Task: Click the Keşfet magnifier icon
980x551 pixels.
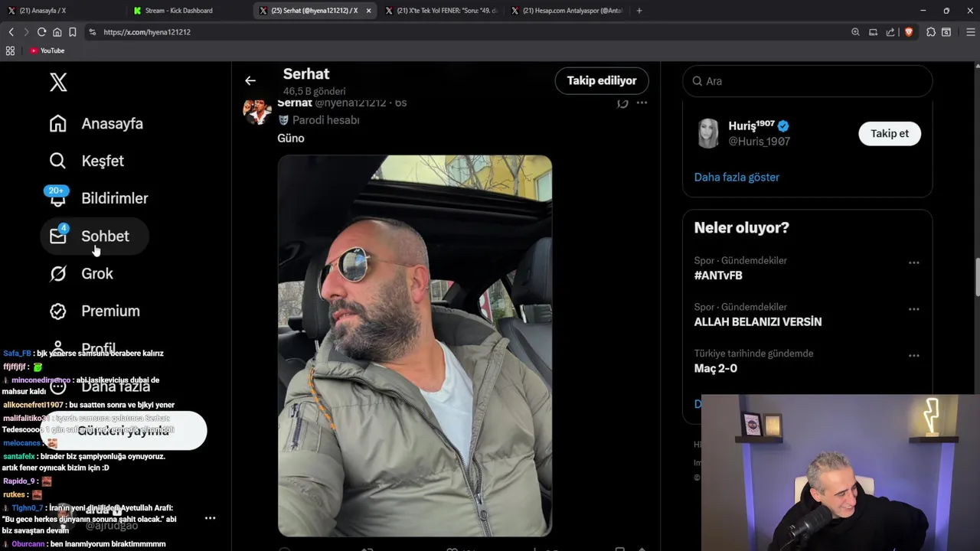Action: tap(58, 161)
